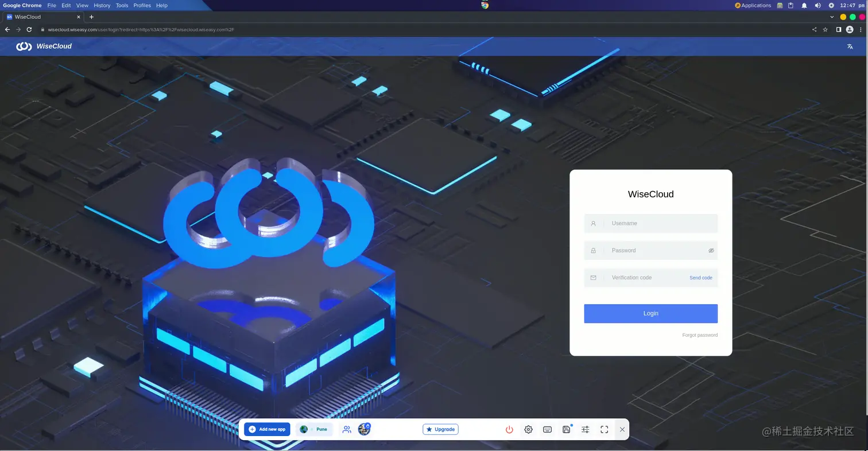Focus the Password input field
Viewport: 868px width, 451px height.
[x=651, y=250]
